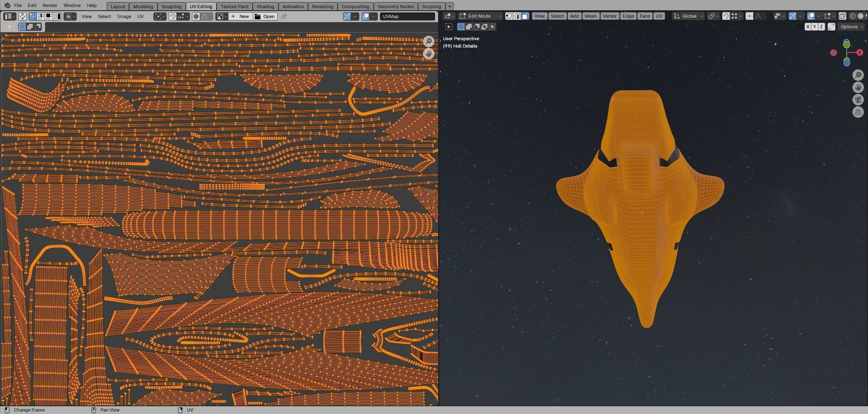Open the 3D viewport pivot point dropdown
Image resolution: width=868 pixels, height=414 pixels.
pyautogui.click(x=714, y=16)
